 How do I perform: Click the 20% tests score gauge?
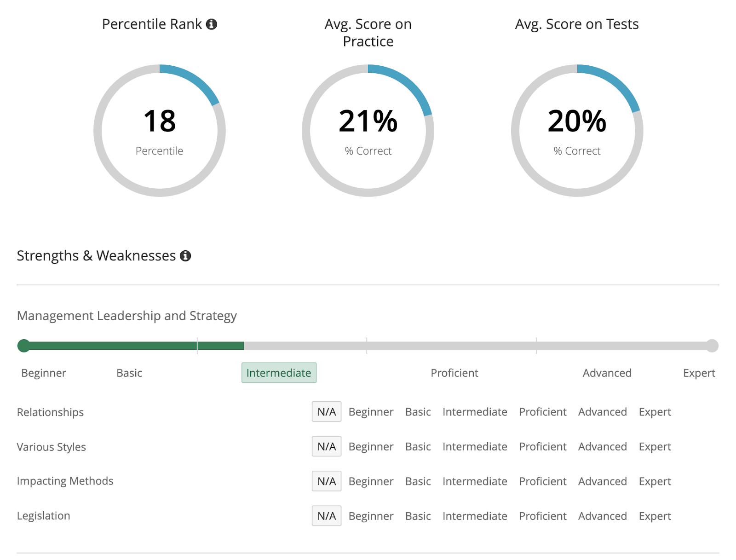click(x=577, y=131)
